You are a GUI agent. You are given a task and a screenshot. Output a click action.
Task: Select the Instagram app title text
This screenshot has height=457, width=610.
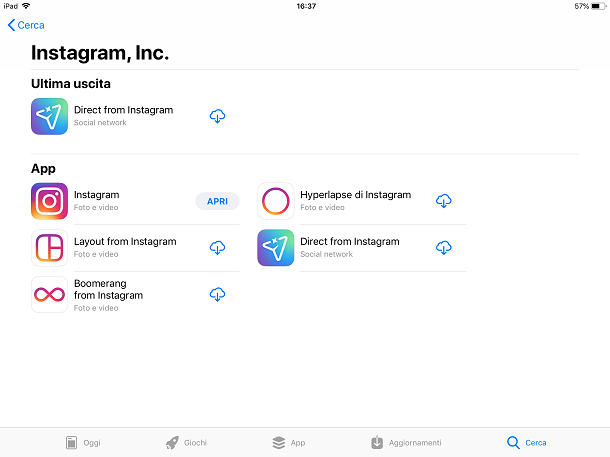coord(96,195)
